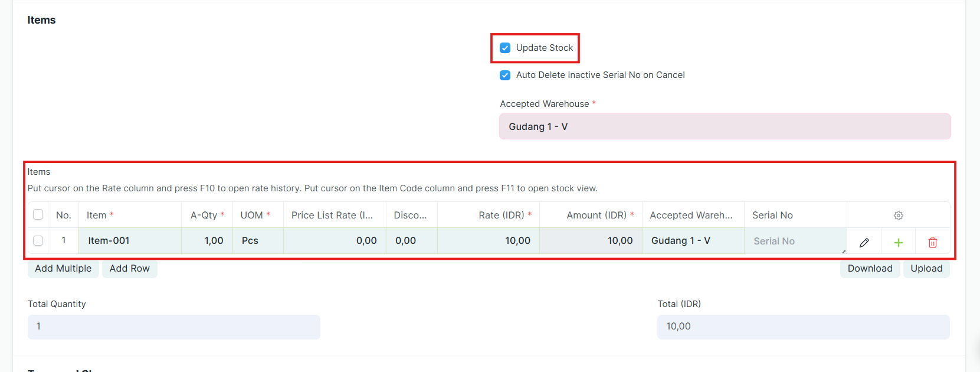Click the A-Qty cell showing 1,00

207,241
